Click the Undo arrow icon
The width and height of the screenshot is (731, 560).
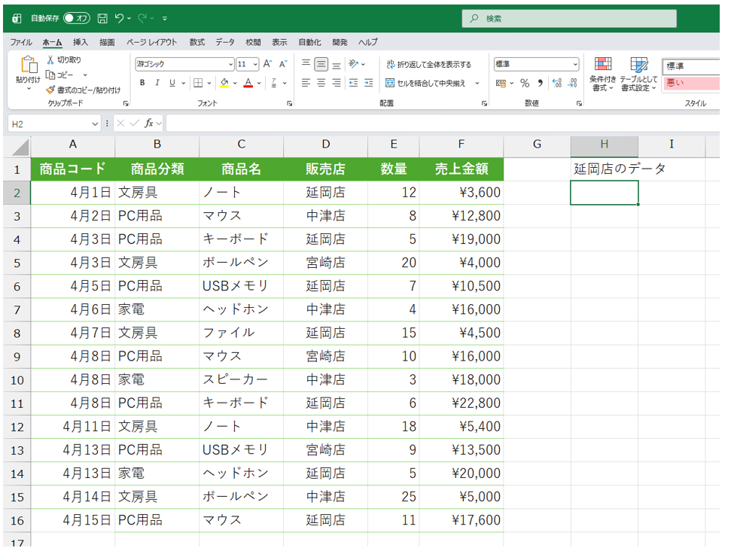[120, 18]
